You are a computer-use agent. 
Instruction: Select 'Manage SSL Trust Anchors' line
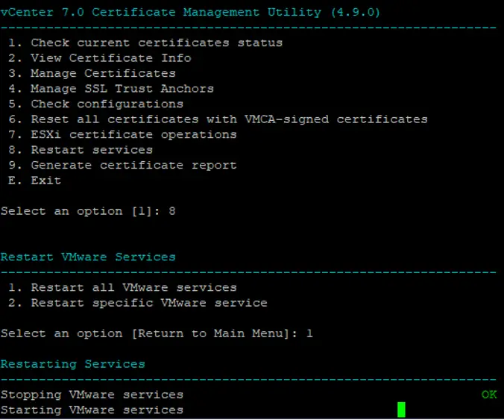[x=111, y=89]
